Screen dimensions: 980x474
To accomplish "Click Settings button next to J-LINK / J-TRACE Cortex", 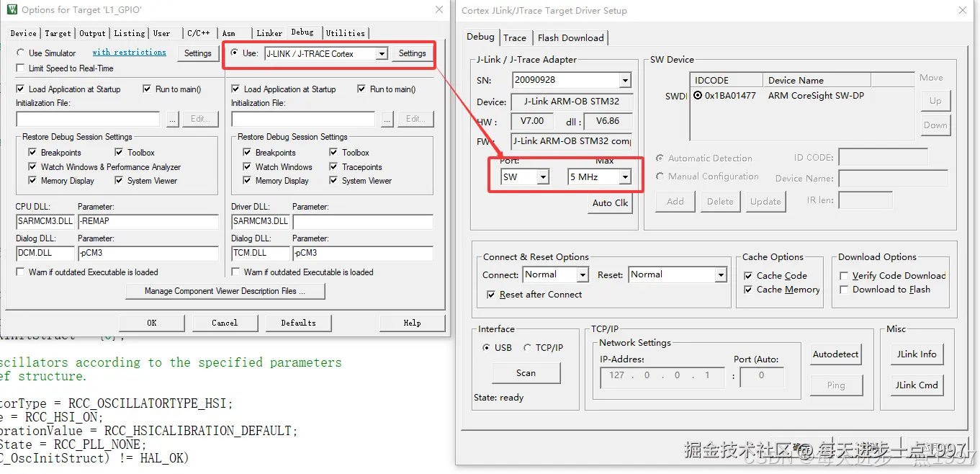I will point(413,53).
